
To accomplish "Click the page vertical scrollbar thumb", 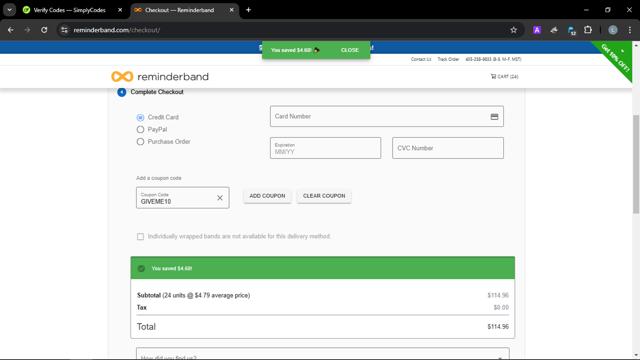I will coord(636,164).
